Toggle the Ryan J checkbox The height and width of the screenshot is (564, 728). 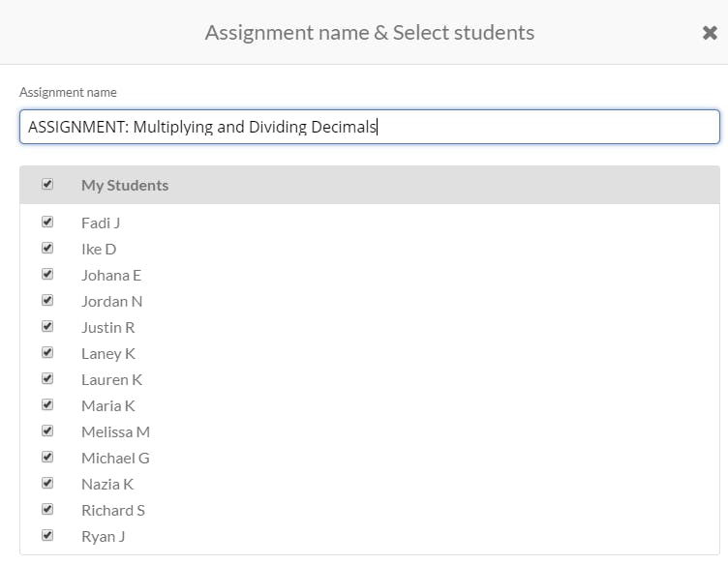tap(47, 535)
